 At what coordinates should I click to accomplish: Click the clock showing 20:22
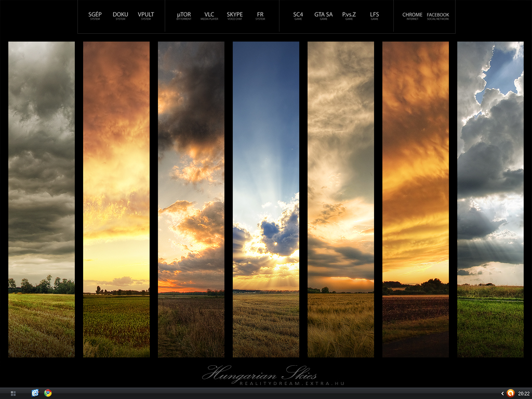pos(523,393)
